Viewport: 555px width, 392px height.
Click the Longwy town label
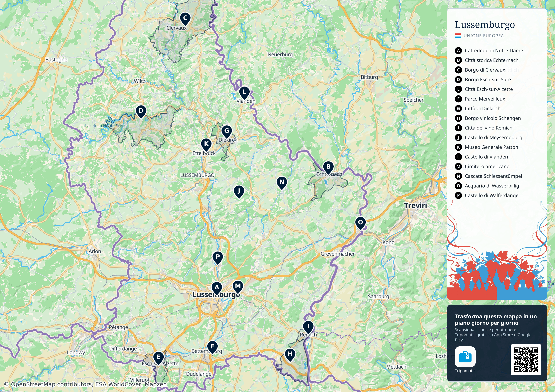coord(76,353)
